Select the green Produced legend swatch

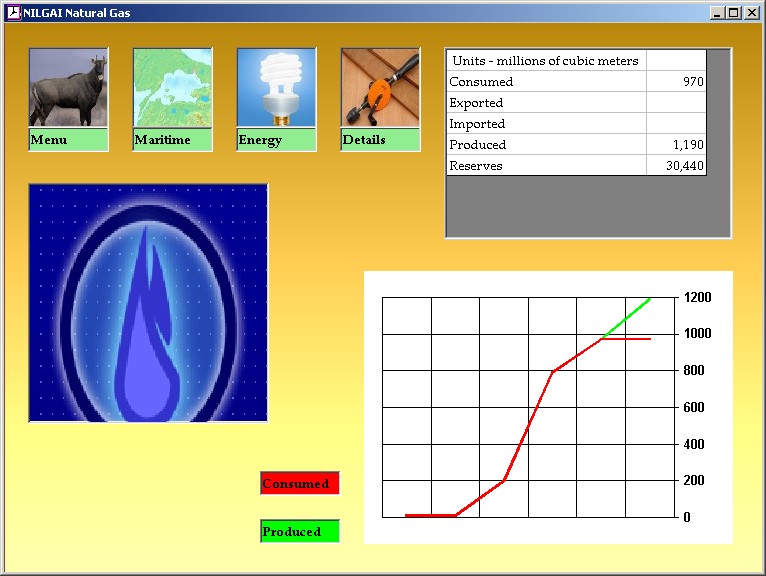click(299, 532)
